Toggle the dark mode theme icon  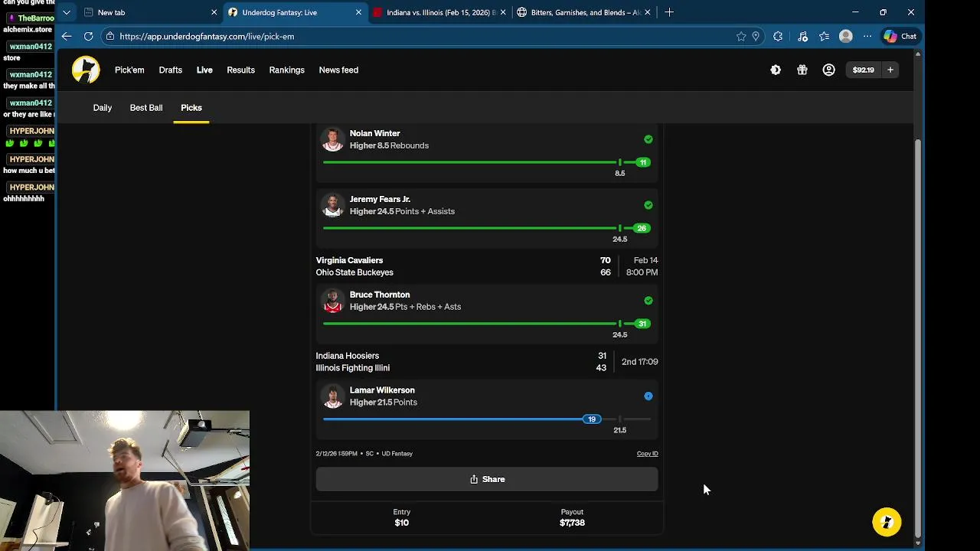[x=776, y=70]
